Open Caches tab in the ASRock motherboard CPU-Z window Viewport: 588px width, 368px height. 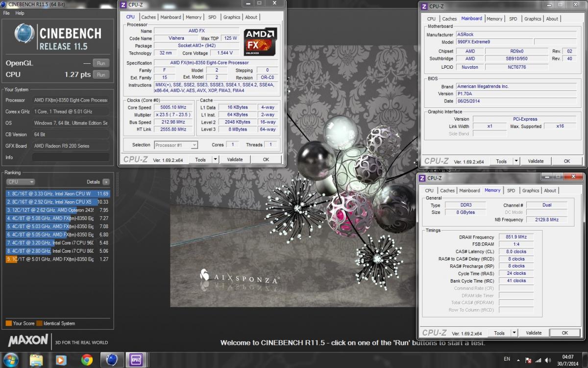tap(449, 19)
